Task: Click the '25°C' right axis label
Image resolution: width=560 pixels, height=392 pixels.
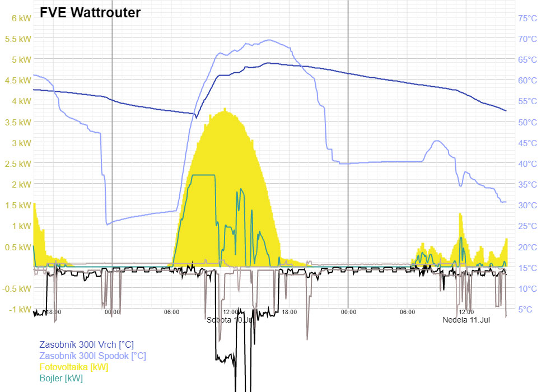Action: (x=528, y=226)
